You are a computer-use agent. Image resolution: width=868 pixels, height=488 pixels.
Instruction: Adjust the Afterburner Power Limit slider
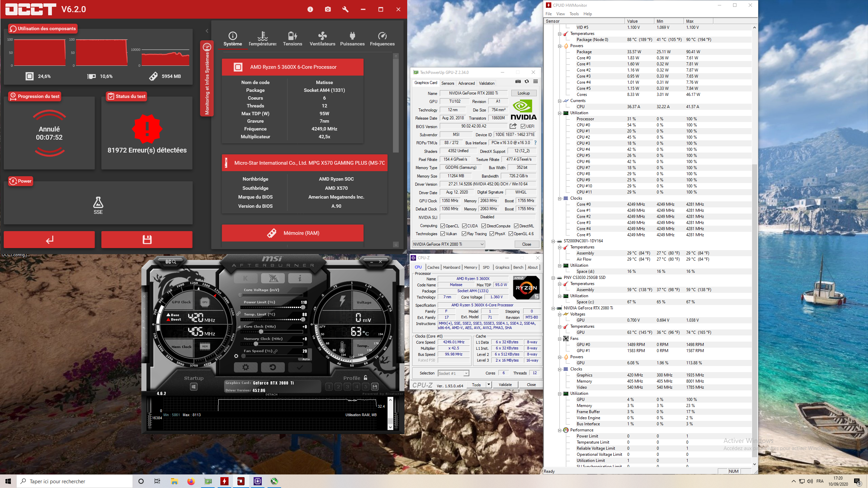click(303, 307)
